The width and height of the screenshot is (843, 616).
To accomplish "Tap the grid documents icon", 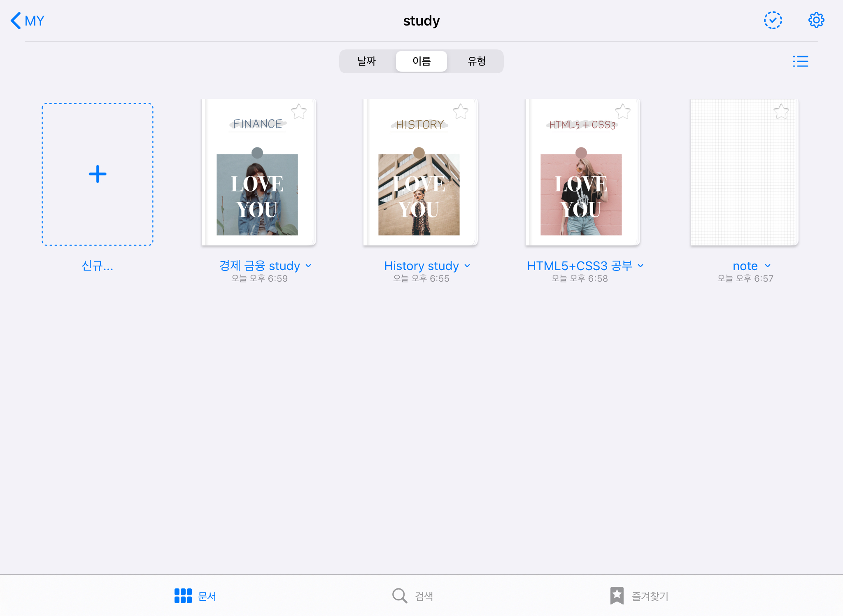I will pyautogui.click(x=183, y=595).
